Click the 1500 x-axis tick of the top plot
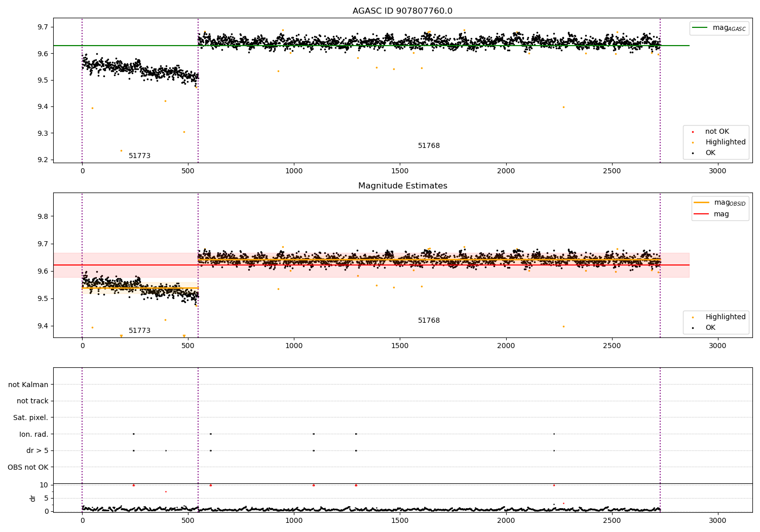Screen dimensions: 760x532 (400, 171)
